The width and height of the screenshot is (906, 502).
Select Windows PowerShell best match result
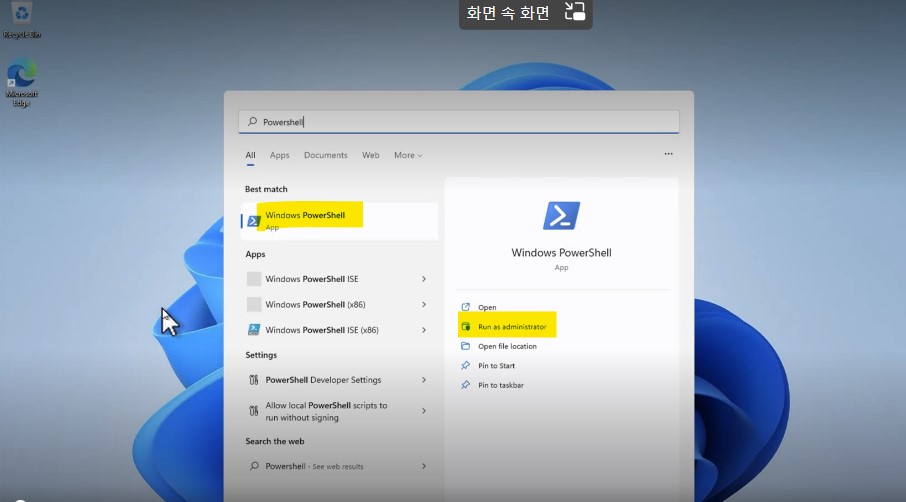[x=340, y=221]
